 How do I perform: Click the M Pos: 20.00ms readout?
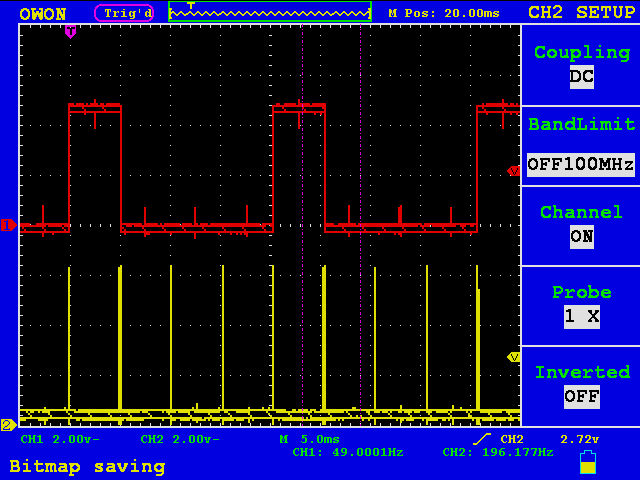(x=444, y=13)
